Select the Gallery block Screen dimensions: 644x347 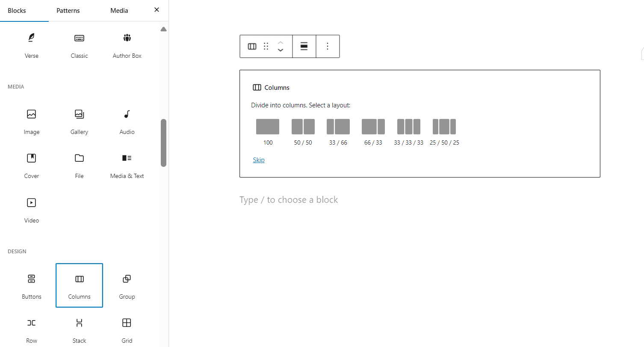79,122
